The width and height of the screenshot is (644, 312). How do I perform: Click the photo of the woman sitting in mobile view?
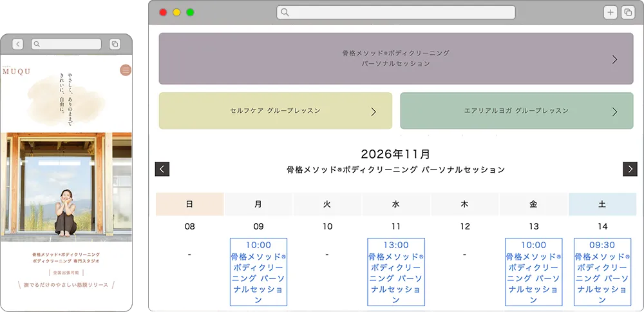pos(66,187)
